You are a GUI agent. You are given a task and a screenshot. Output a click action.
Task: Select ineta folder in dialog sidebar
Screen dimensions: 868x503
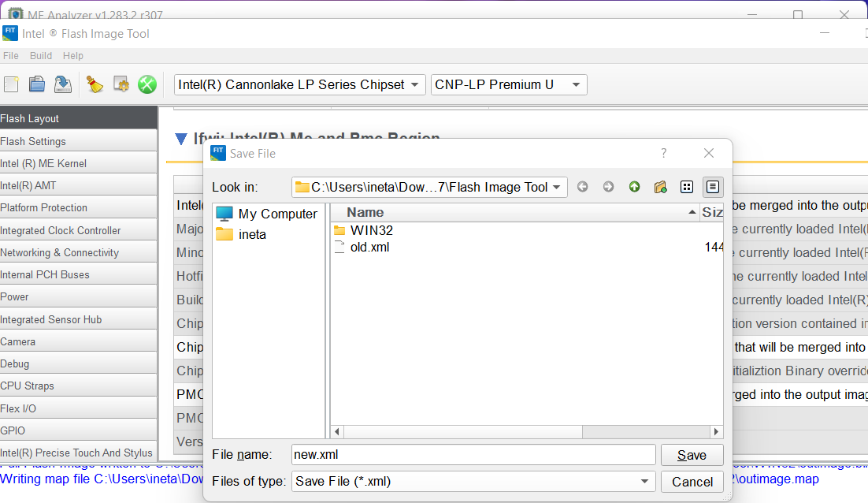tap(241, 234)
